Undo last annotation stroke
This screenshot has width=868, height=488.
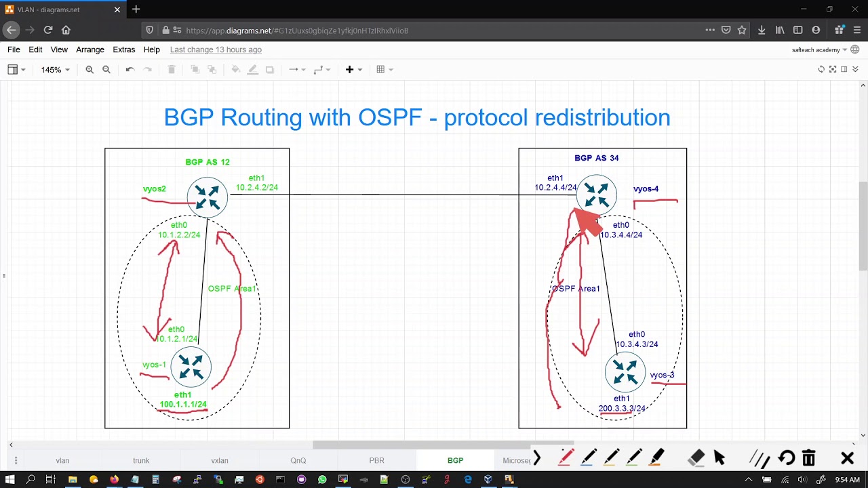click(787, 459)
